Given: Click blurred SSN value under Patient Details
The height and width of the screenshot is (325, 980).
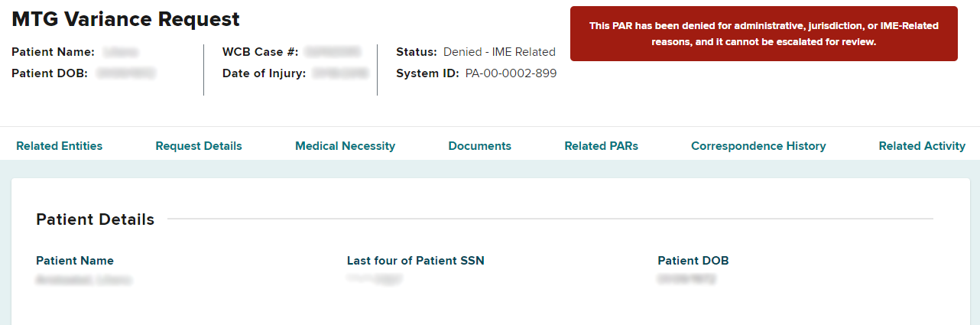Looking at the screenshot, I should 375,280.
